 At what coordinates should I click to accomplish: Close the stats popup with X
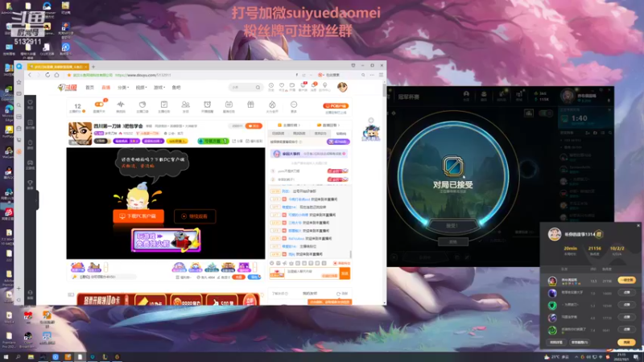[638, 225]
